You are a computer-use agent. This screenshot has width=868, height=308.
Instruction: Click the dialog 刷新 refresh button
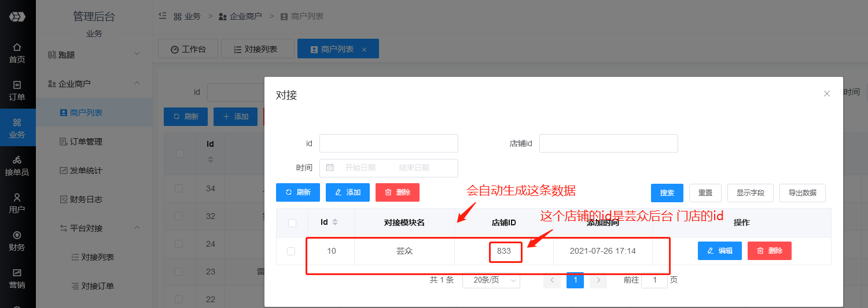point(298,192)
